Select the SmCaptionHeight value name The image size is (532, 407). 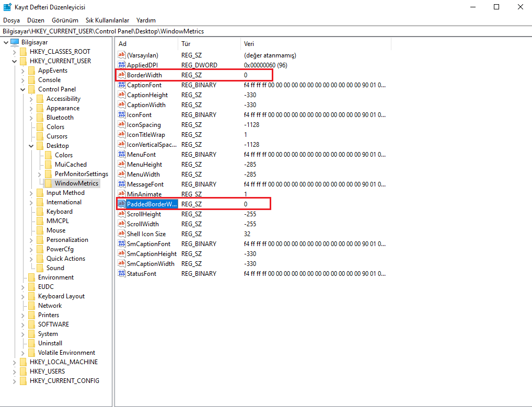tap(152, 254)
